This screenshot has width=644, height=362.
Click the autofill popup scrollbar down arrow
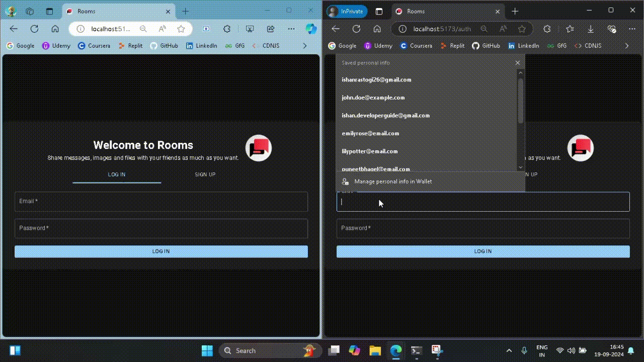coord(521,167)
